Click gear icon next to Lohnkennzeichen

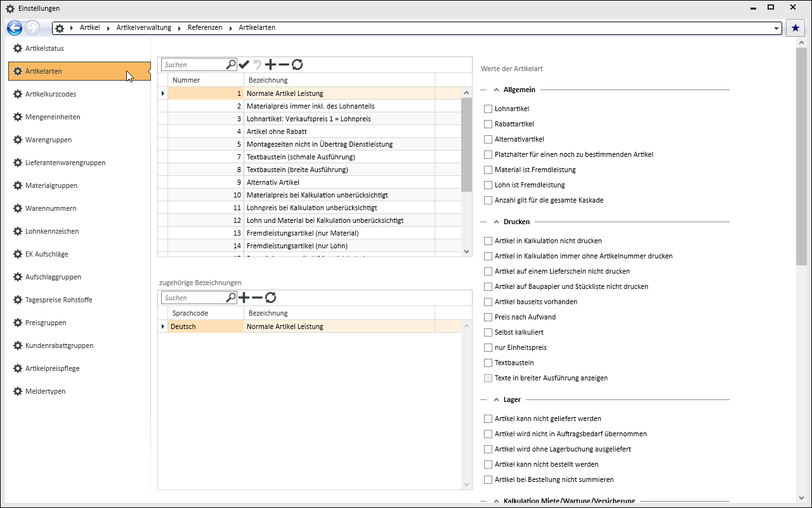click(x=18, y=231)
